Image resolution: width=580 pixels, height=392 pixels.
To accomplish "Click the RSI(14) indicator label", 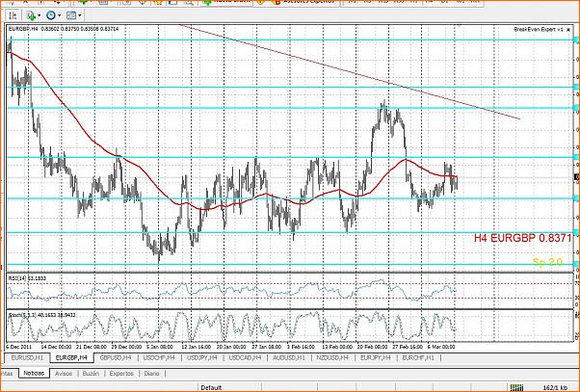I will click(x=25, y=277).
